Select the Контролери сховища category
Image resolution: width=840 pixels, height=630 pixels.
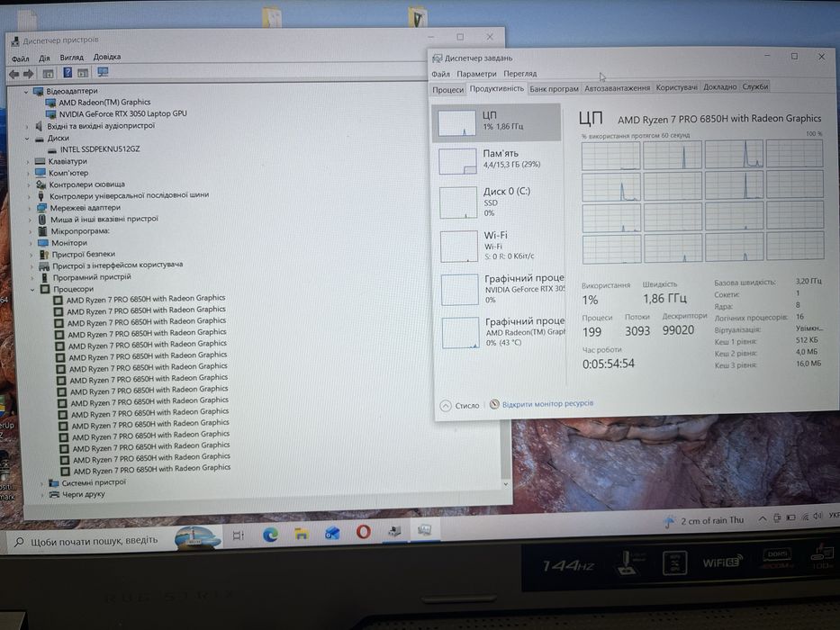[x=86, y=184]
